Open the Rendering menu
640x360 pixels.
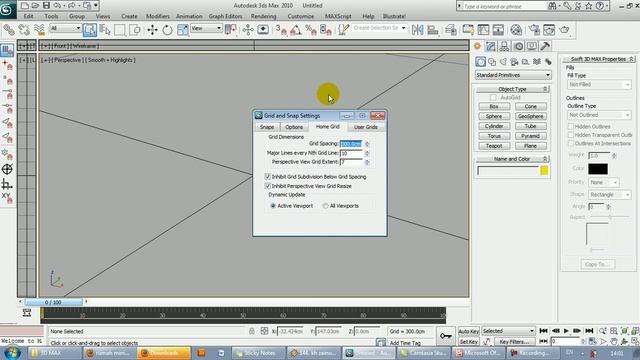tap(263, 16)
